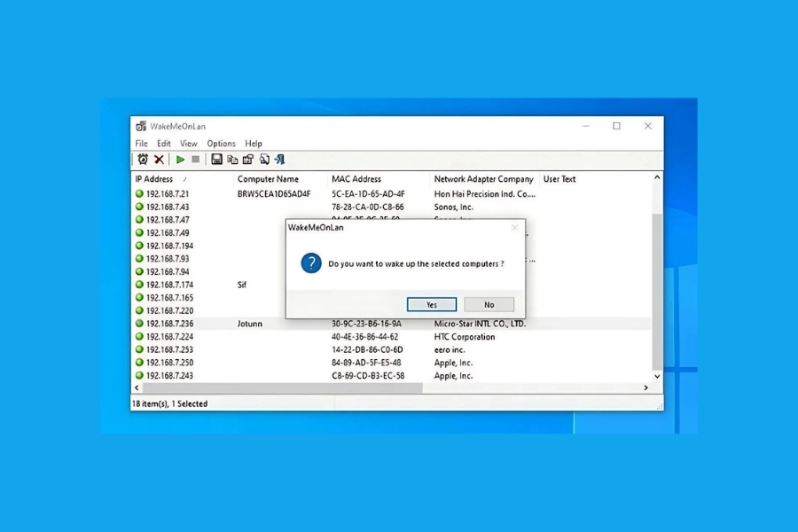This screenshot has width=798, height=532.
Task: Click MAC address 78-28-CA-0D-C8-66
Action: 368,207
